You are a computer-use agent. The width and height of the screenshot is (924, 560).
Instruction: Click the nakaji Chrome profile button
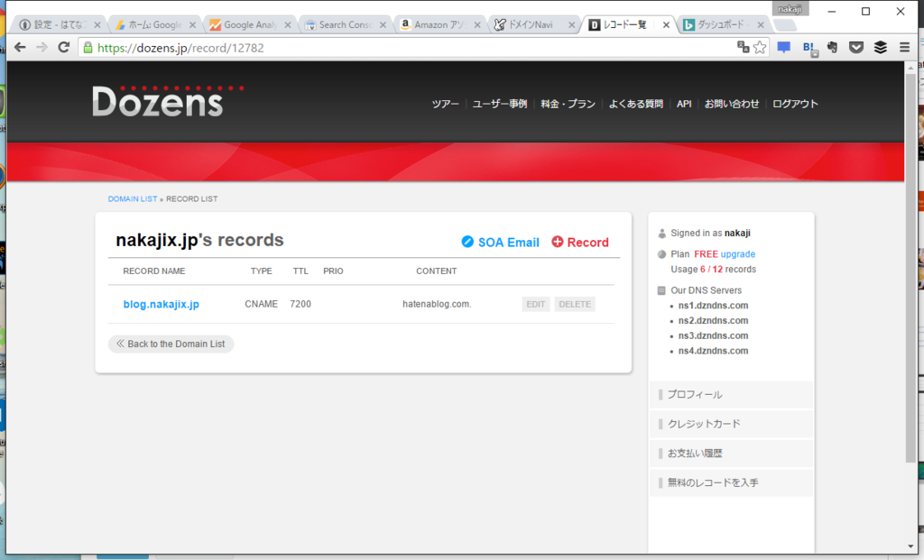pos(790,9)
